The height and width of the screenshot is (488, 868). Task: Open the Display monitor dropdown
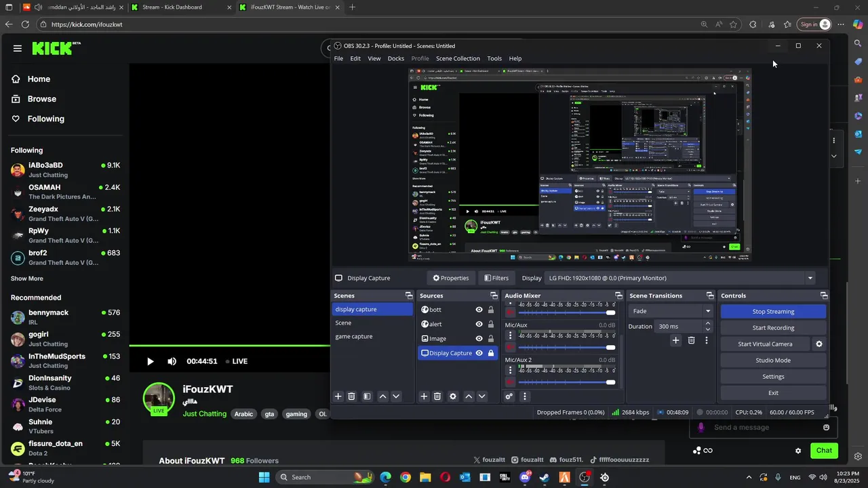[680, 278]
